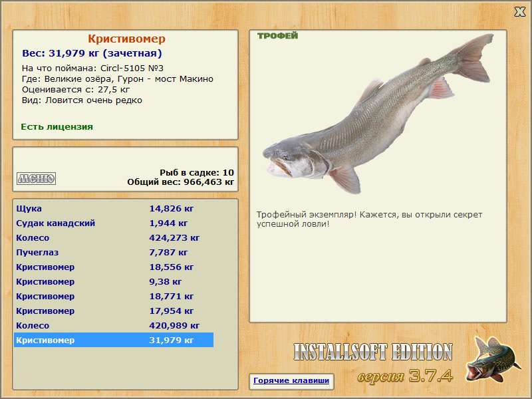Select Пучеглаз 7,787 кг row
532x399 pixels.
tap(113, 252)
